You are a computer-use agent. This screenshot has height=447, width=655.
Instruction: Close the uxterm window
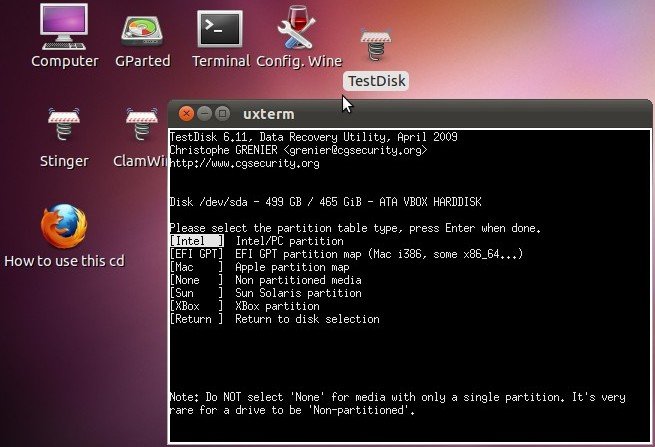point(186,114)
